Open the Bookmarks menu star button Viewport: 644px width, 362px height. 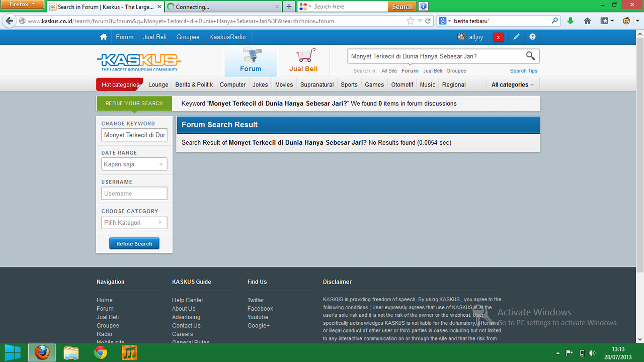click(607, 21)
